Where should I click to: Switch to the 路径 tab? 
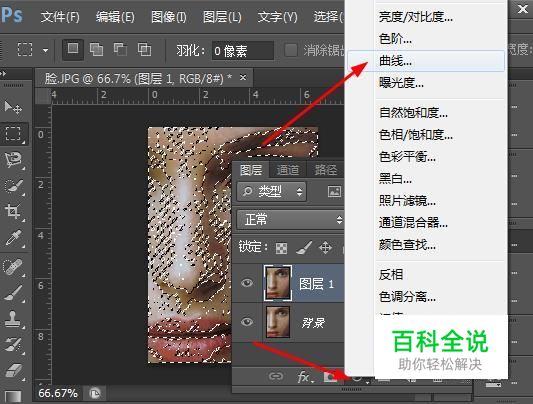(326, 170)
